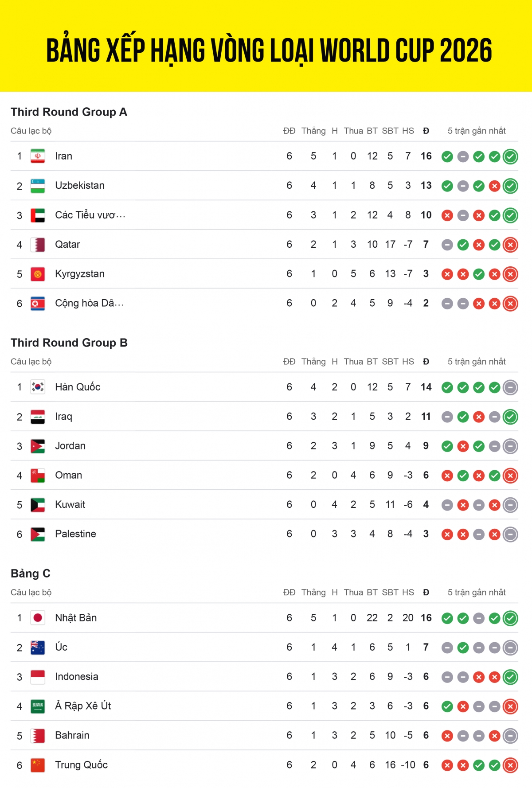Click the Jordan flag icon
Image resolution: width=532 pixels, height=788 pixels.
tap(38, 446)
